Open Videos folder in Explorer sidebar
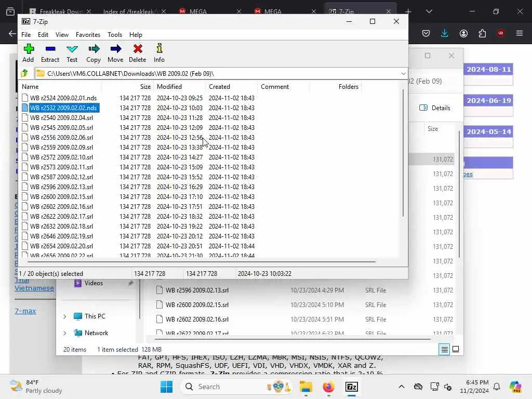This screenshot has width=532, height=399. 88,283
